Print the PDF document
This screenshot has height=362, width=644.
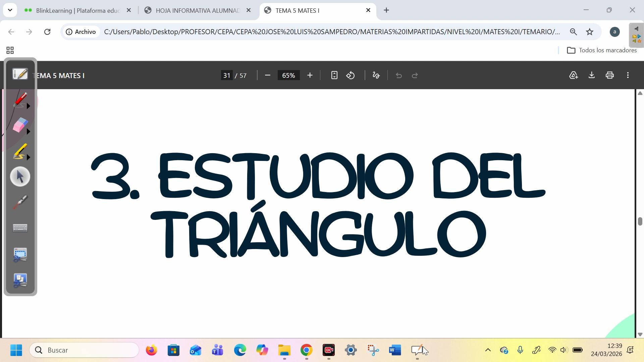click(610, 75)
